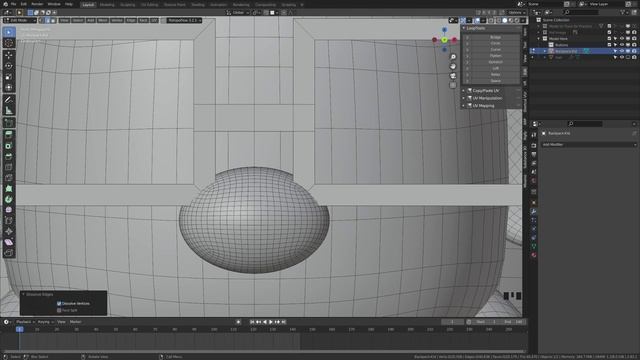The height and width of the screenshot is (360, 640).
Task: Click the viewport pan hand icon
Action: (453, 66)
